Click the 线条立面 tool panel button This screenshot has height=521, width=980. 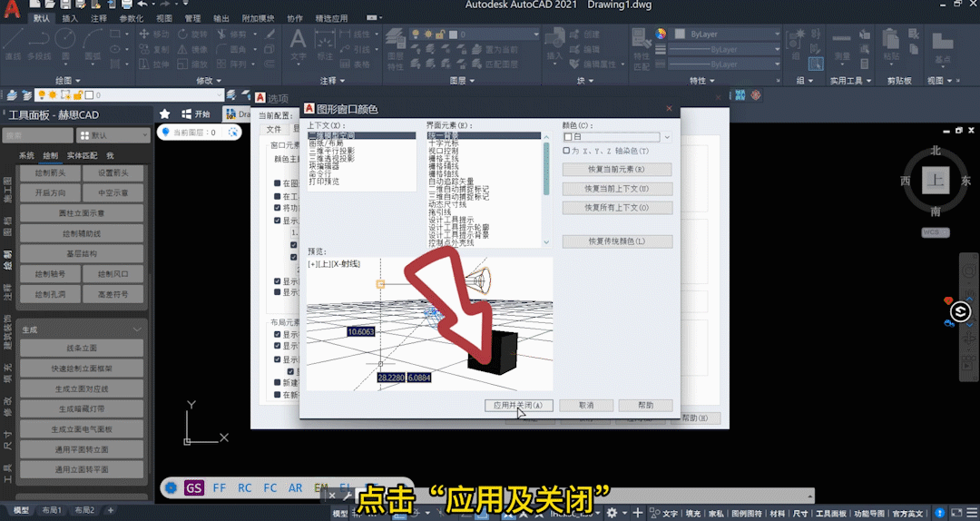tap(82, 349)
